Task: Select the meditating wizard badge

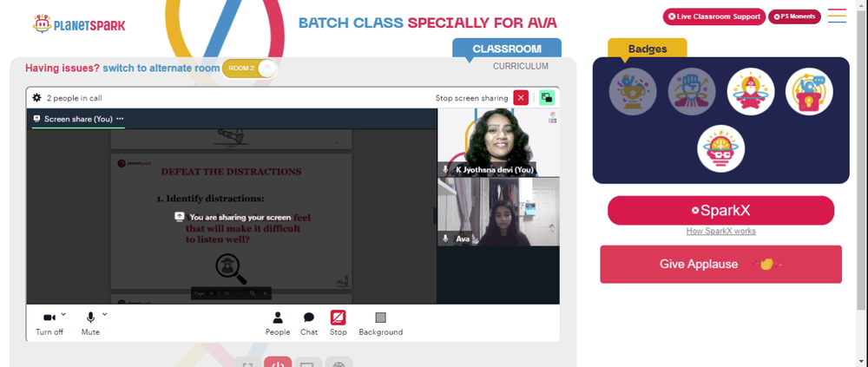Action: [751, 91]
